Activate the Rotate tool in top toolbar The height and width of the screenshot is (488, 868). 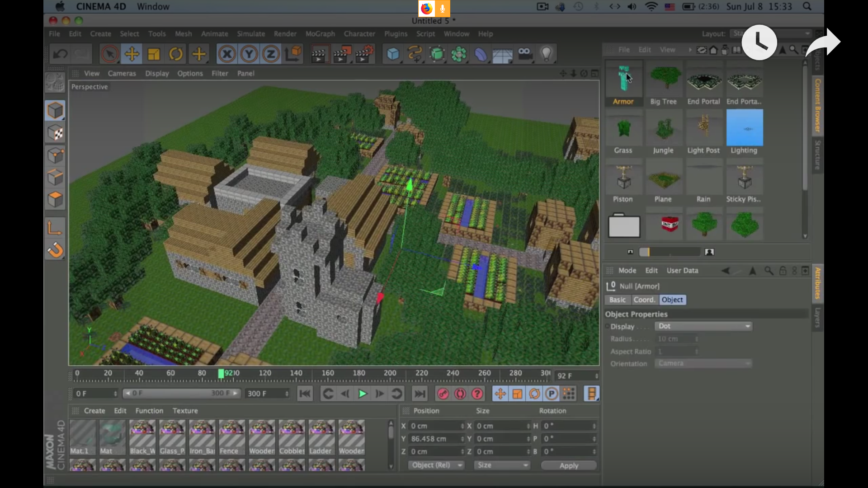pos(176,54)
